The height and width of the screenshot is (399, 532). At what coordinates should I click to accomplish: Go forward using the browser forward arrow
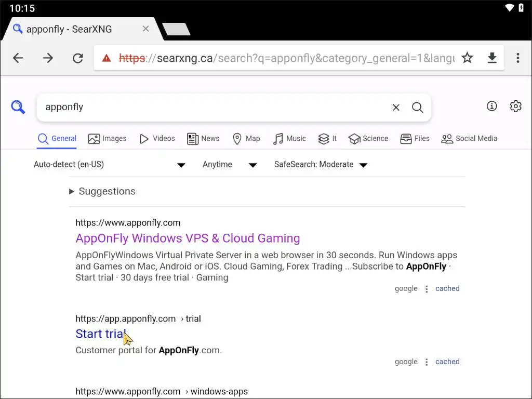[48, 58]
